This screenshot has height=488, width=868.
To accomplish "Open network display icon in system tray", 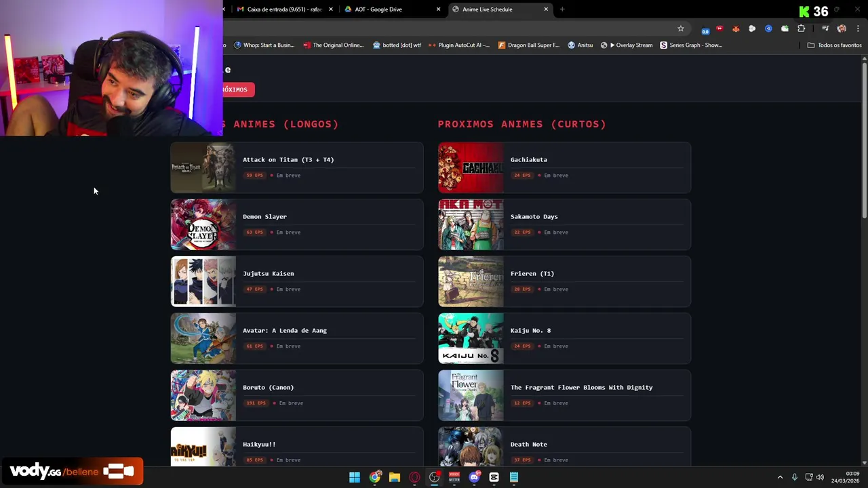I will 808,477.
